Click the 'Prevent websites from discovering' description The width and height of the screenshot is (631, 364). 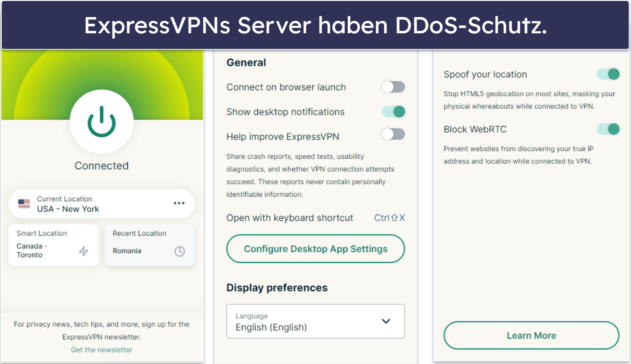coord(518,155)
